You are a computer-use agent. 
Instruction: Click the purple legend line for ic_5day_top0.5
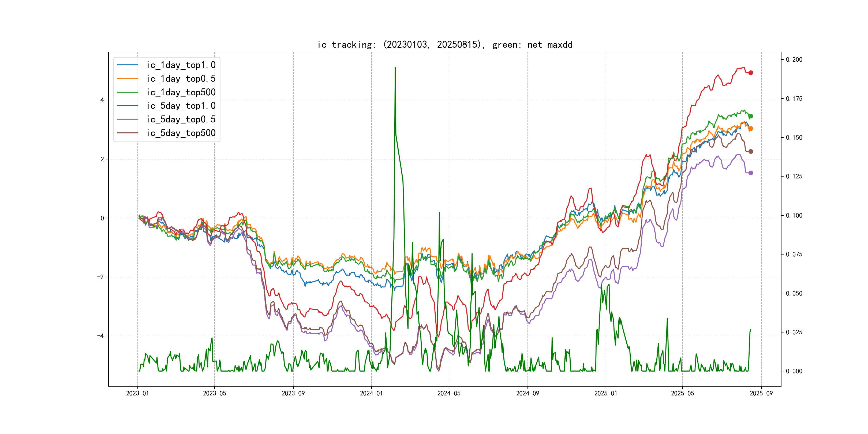(127, 119)
